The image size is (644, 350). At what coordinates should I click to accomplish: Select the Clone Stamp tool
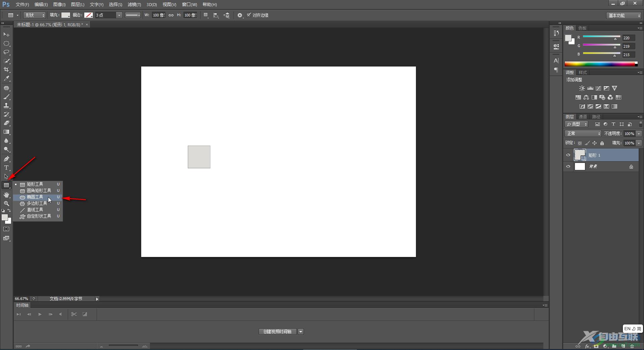tap(6, 106)
